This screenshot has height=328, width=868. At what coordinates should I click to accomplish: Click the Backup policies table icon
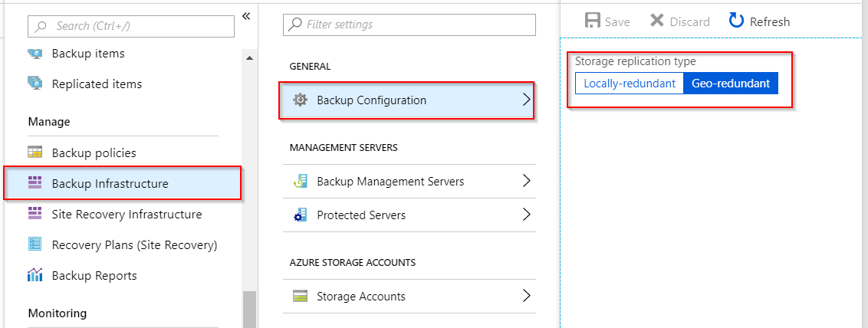(x=35, y=153)
